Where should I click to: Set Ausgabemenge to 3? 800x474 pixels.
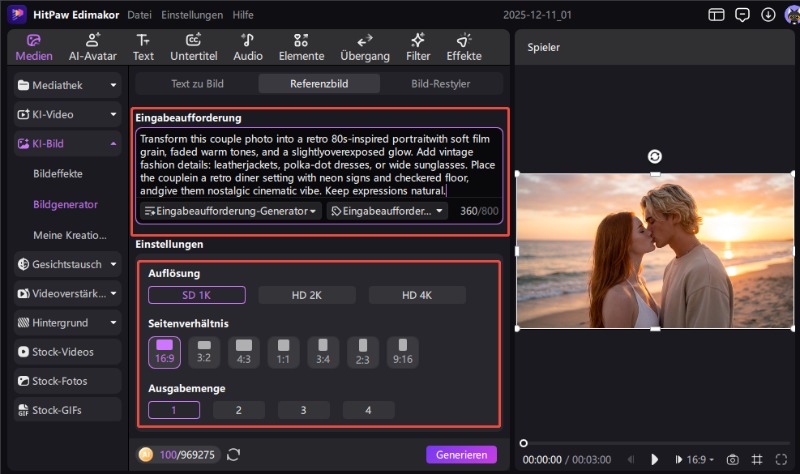coord(304,410)
